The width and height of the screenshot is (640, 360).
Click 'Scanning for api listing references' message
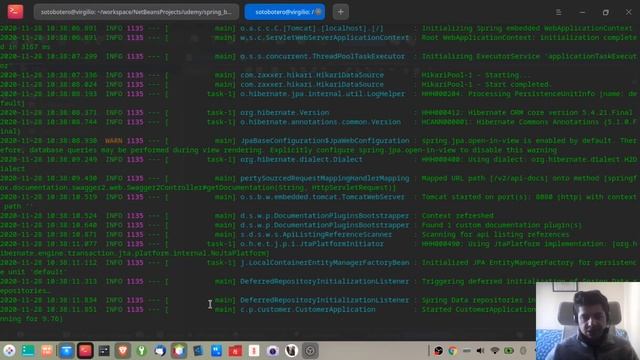(x=496, y=235)
